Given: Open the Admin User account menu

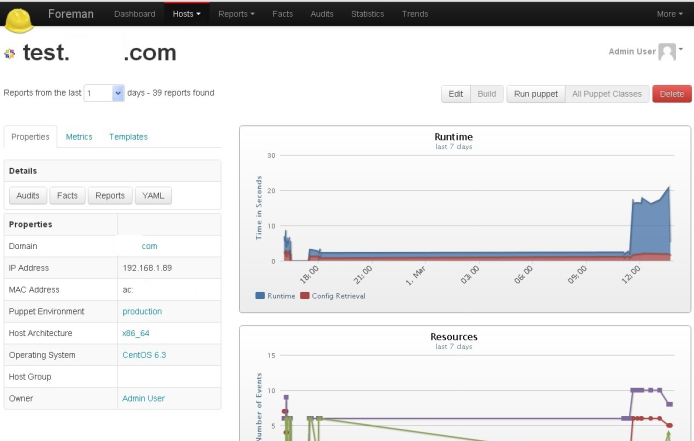Looking at the screenshot, I should click(646, 51).
